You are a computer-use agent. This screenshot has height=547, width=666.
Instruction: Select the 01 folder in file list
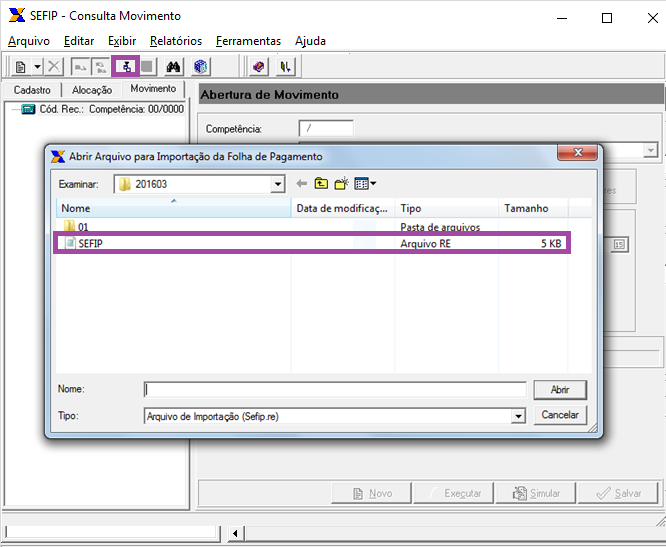point(76,226)
